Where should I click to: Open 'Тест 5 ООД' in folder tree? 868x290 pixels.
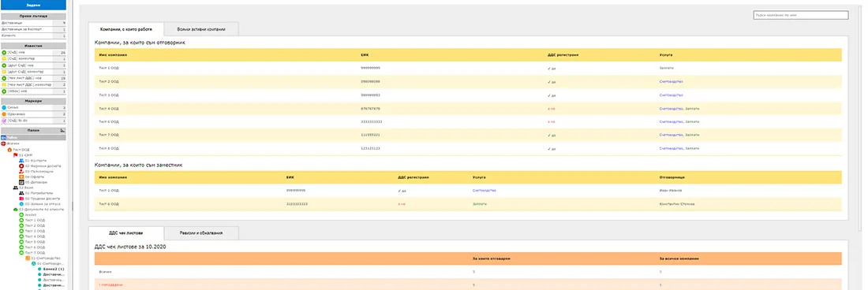click(36, 242)
